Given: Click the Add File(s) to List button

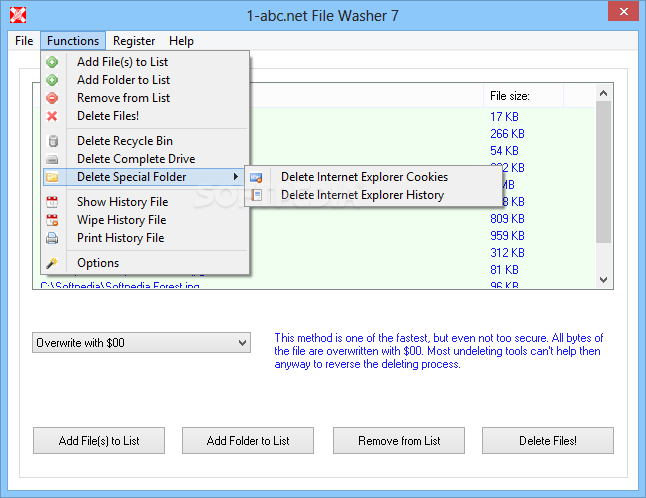Looking at the screenshot, I should click(99, 441).
